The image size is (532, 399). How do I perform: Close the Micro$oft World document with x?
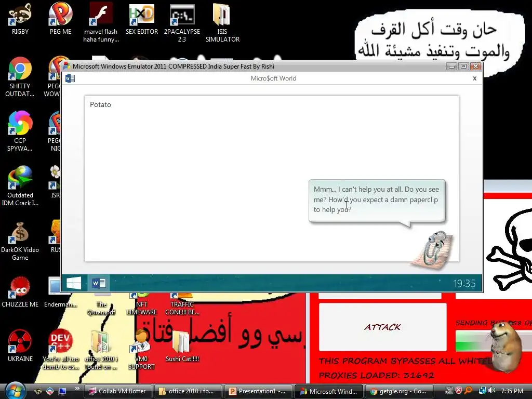(474, 78)
